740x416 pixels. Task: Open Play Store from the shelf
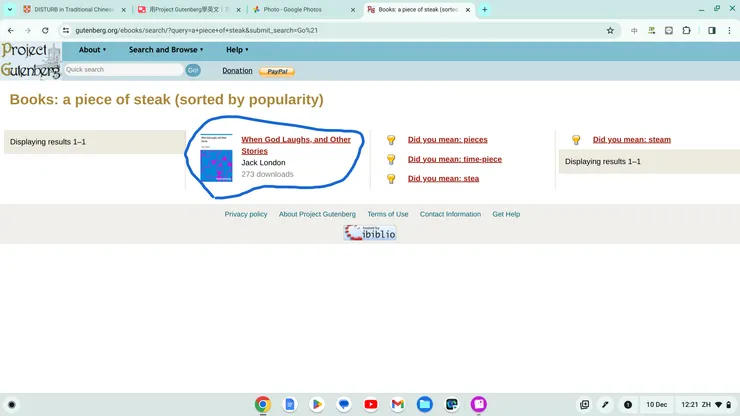(317, 404)
